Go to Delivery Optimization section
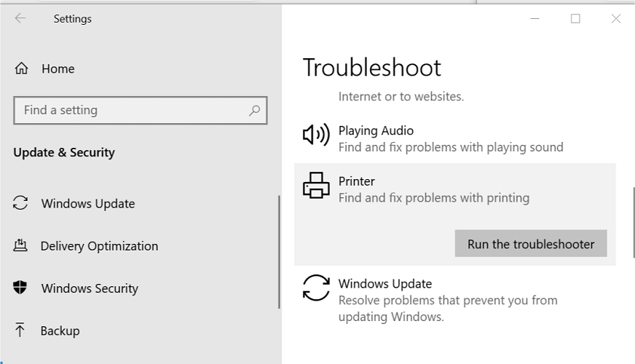The image size is (635, 364). (99, 246)
